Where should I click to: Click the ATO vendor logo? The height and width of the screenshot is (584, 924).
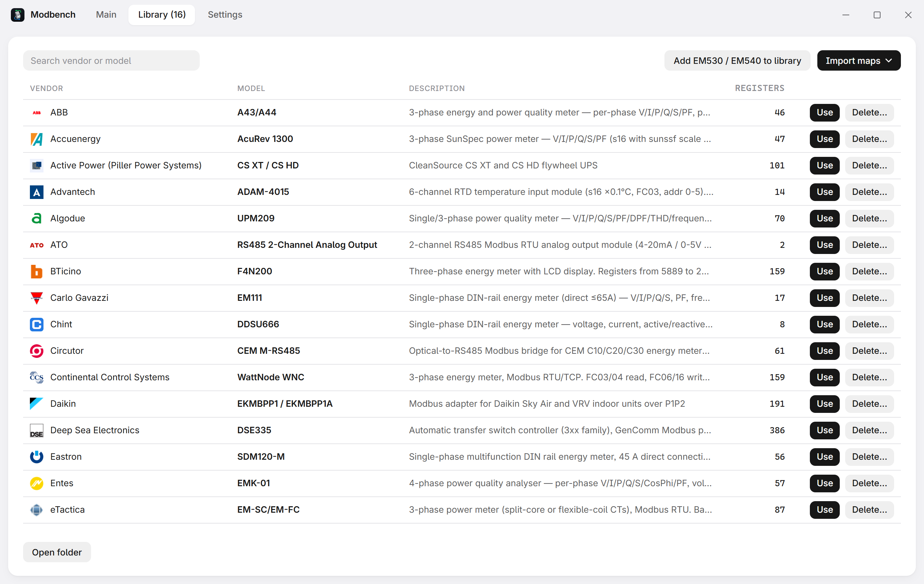tap(36, 245)
